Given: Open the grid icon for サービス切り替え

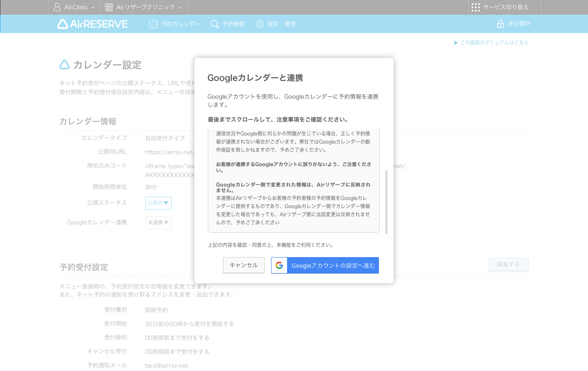Looking at the screenshot, I should coord(475,7).
